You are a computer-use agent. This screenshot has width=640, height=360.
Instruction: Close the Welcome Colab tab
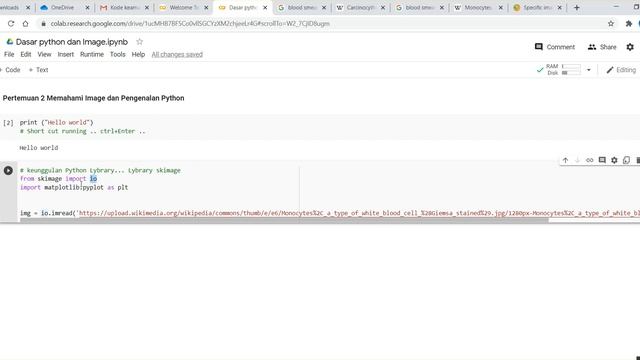(x=206, y=7)
